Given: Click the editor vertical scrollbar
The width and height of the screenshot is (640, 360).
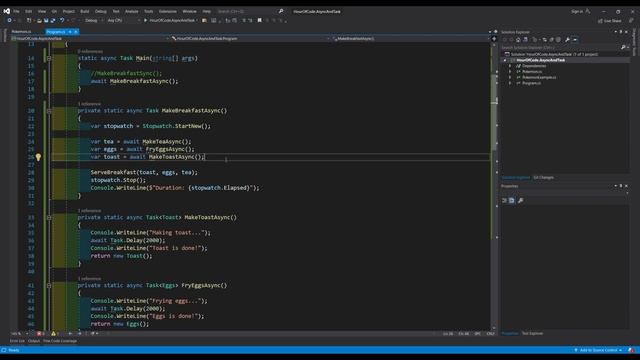Looking at the screenshot, I should 494,186.
